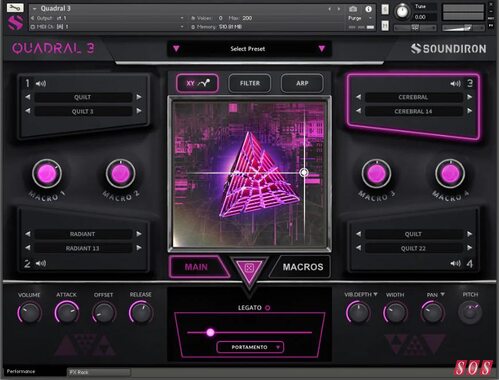This screenshot has height=380, width=499.
Task: Click the MACRO 2 knob
Action: [121, 174]
